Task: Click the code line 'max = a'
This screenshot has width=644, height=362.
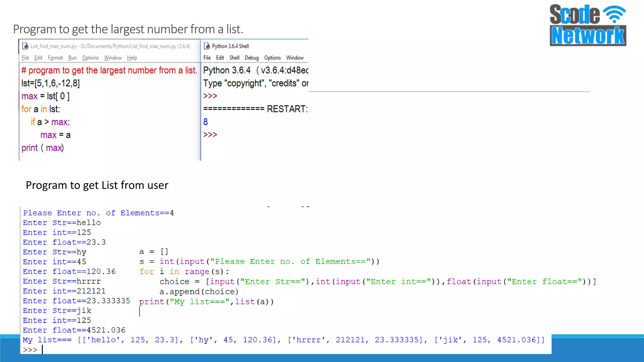Action: (x=56, y=135)
